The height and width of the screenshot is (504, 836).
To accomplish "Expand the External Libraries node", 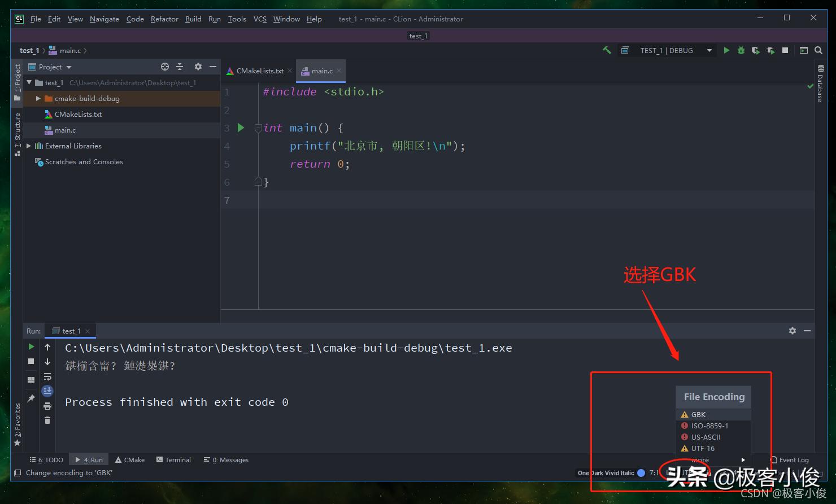I will tap(29, 146).
